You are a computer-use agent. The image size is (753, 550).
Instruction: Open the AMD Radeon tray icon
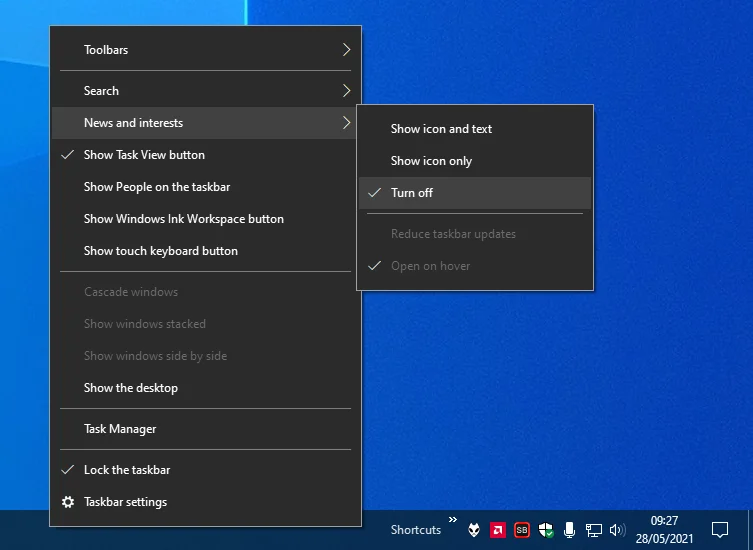tap(498, 530)
